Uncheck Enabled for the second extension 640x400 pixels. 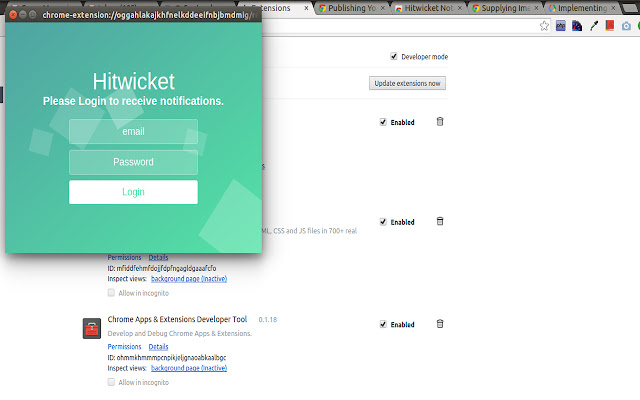click(x=383, y=222)
